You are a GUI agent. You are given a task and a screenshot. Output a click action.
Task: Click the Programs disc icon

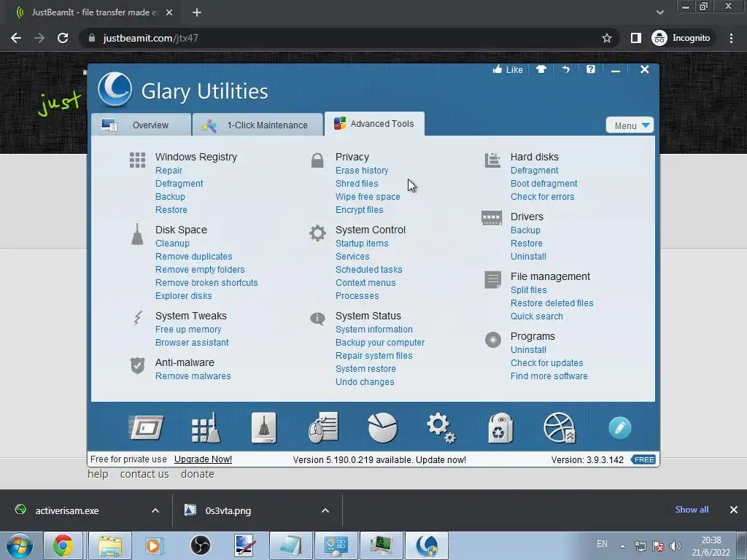point(493,340)
